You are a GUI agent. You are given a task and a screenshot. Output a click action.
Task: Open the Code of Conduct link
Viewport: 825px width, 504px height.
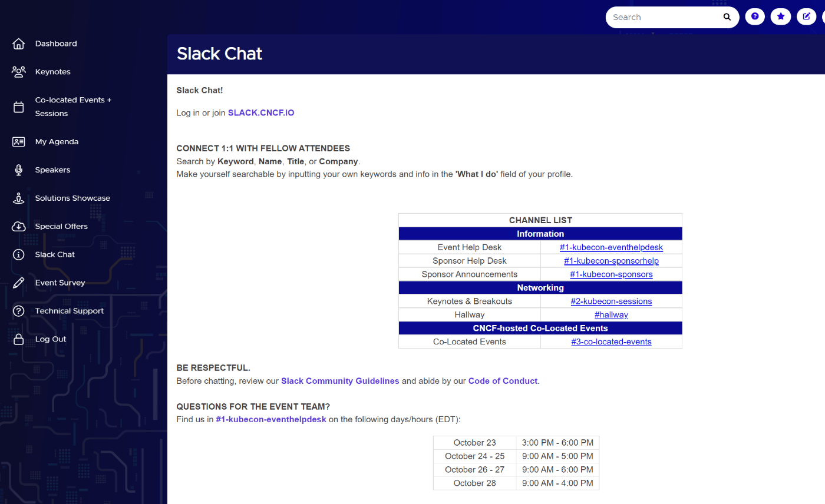tap(503, 382)
